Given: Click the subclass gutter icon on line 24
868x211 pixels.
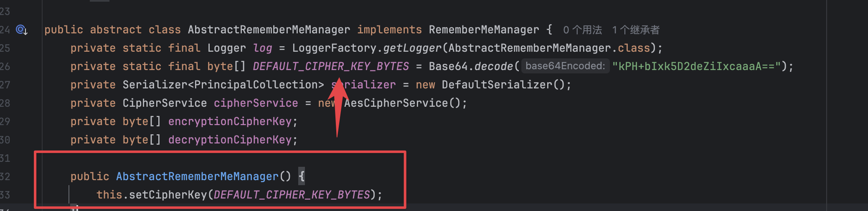Looking at the screenshot, I should click(x=21, y=30).
